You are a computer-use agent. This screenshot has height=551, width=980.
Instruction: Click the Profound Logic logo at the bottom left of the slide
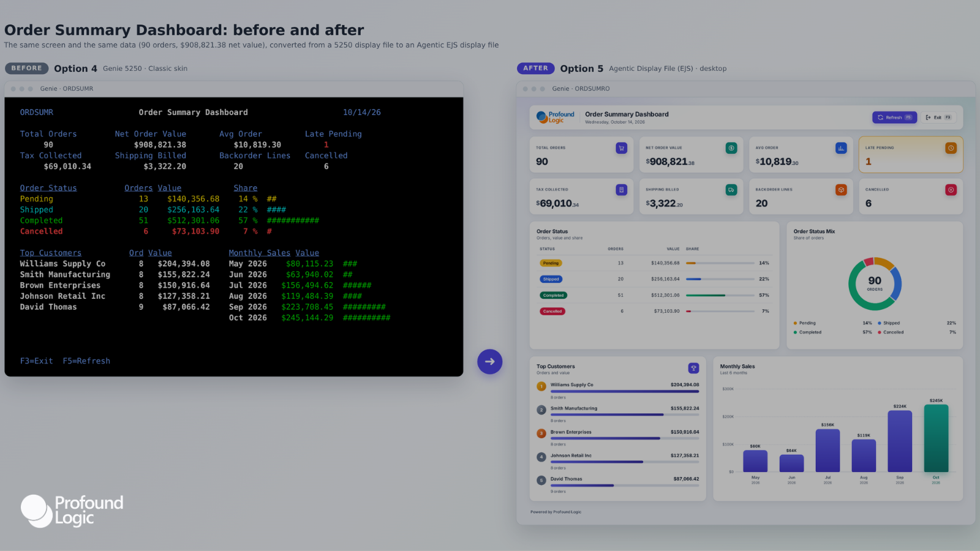click(x=72, y=511)
